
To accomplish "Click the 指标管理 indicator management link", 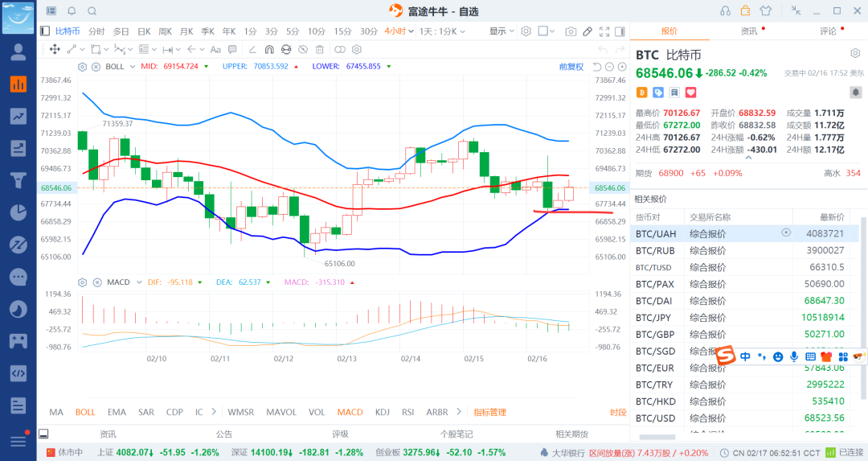I will [x=489, y=412].
